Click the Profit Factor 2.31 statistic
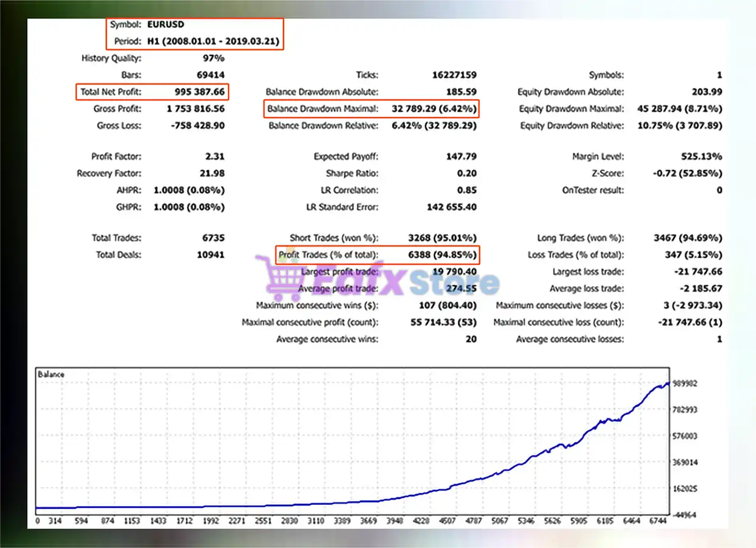The image size is (756, 548). click(x=215, y=156)
